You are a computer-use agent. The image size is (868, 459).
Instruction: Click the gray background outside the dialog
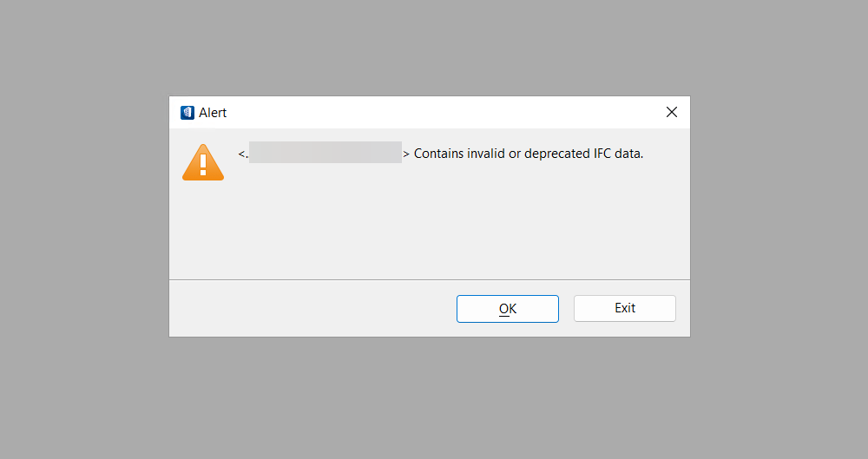(83, 221)
